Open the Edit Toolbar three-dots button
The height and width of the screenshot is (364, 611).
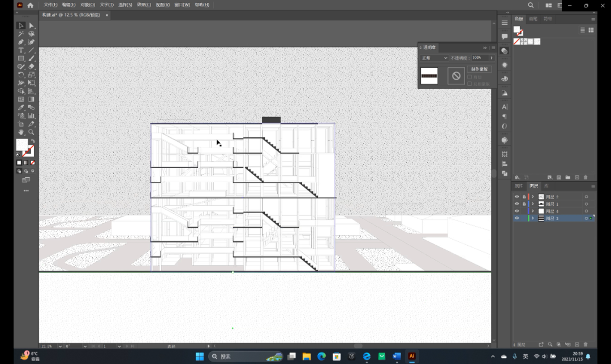[x=26, y=190]
